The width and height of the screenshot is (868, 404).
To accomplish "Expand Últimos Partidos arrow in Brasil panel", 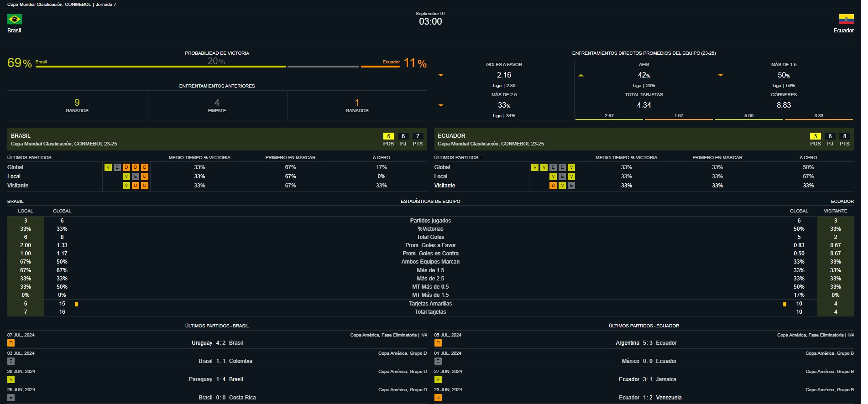I will coord(55,158).
